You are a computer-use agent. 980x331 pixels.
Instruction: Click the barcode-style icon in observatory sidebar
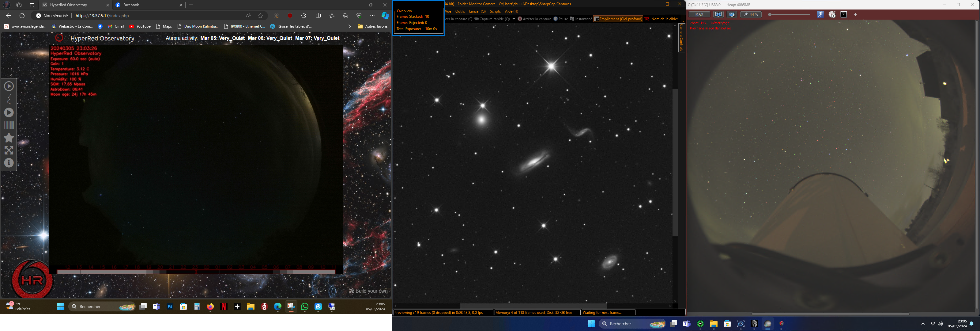point(9,125)
